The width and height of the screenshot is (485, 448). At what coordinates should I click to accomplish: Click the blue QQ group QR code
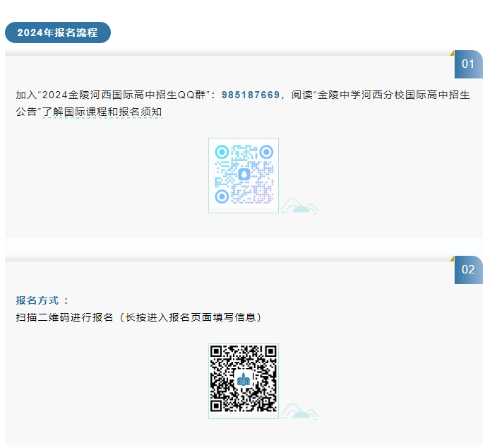click(x=244, y=175)
